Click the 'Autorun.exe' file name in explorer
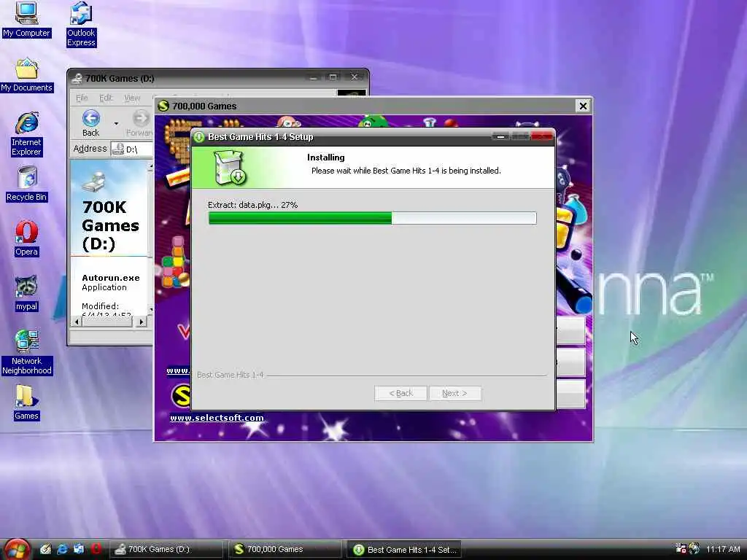747x560 pixels. tap(111, 278)
